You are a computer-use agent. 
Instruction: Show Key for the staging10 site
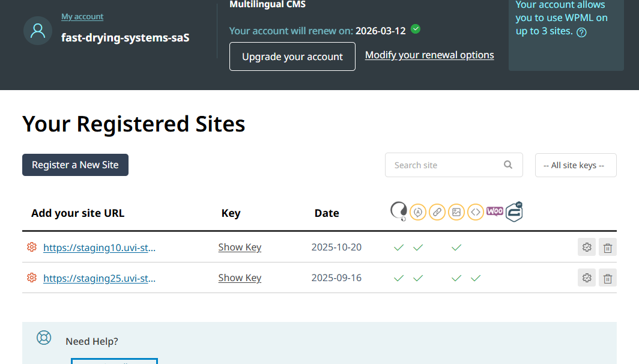coord(240,247)
